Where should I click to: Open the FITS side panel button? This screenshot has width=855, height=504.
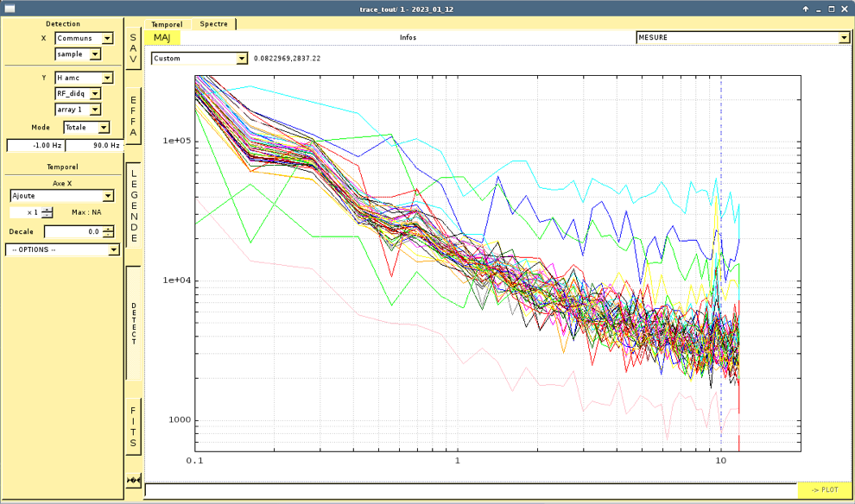pyautogui.click(x=133, y=427)
